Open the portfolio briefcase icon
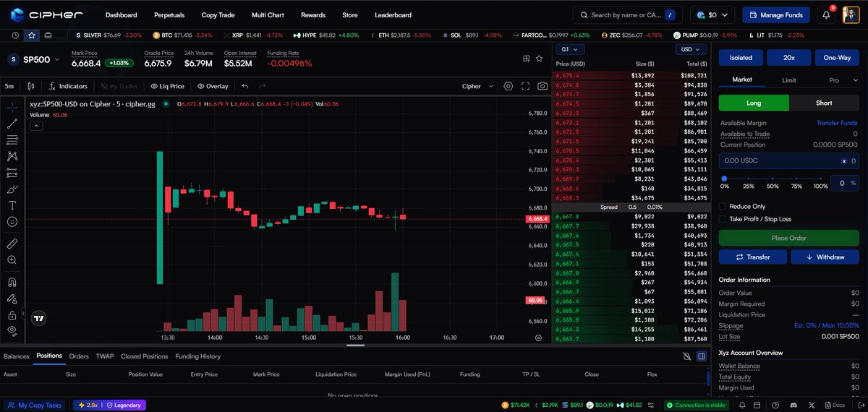868x412 pixels. (48, 35)
